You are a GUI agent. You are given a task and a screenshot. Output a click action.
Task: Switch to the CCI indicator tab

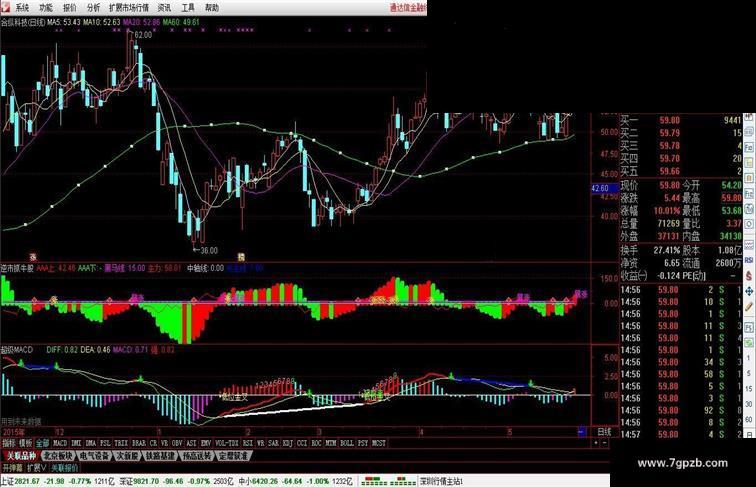click(301, 443)
